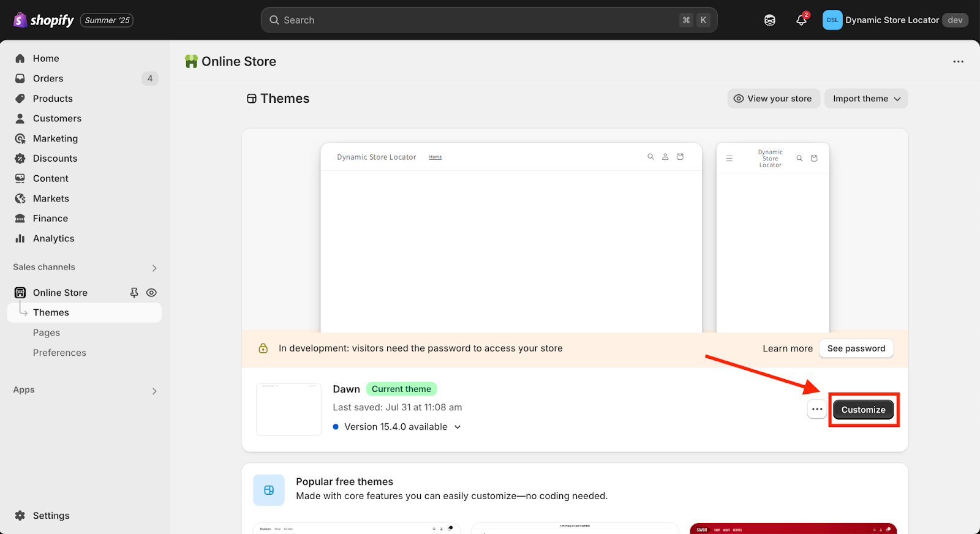Click search magnifier in desktop preview

pyautogui.click(x=650, y=157)
